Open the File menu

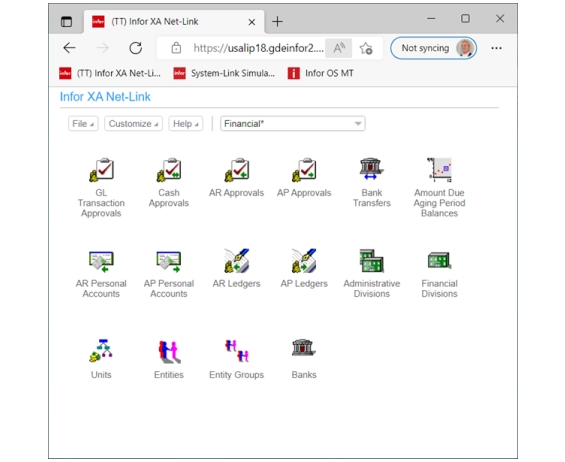[83, 124]
